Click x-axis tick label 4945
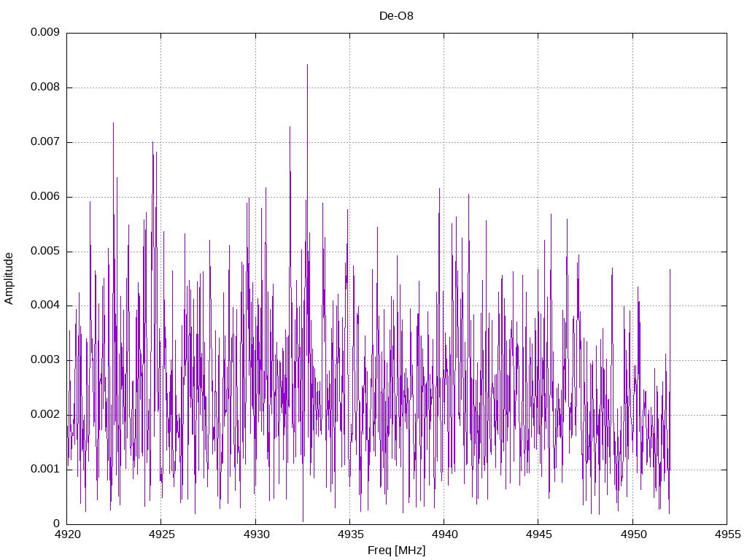 [x=539, y=534]
